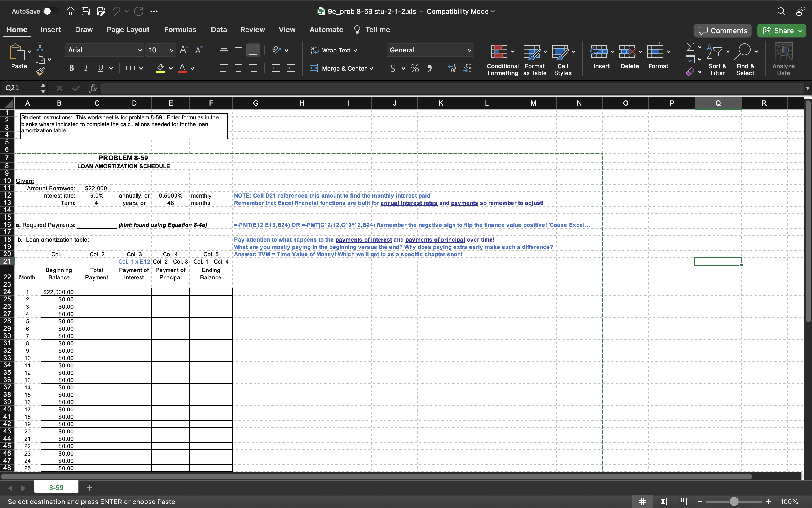Toggle Underline formatting
Screen dimensions: 812x508
(100, 68)
